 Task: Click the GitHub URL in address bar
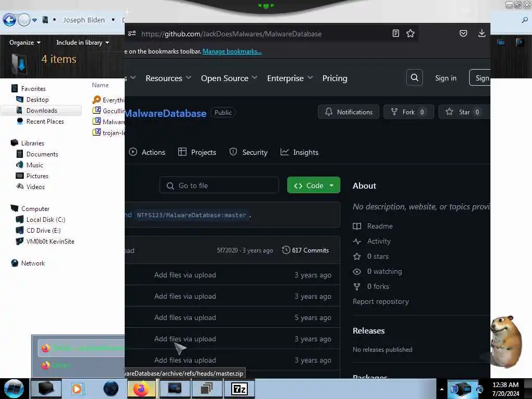pyautogui.click(x=231, y=34)
